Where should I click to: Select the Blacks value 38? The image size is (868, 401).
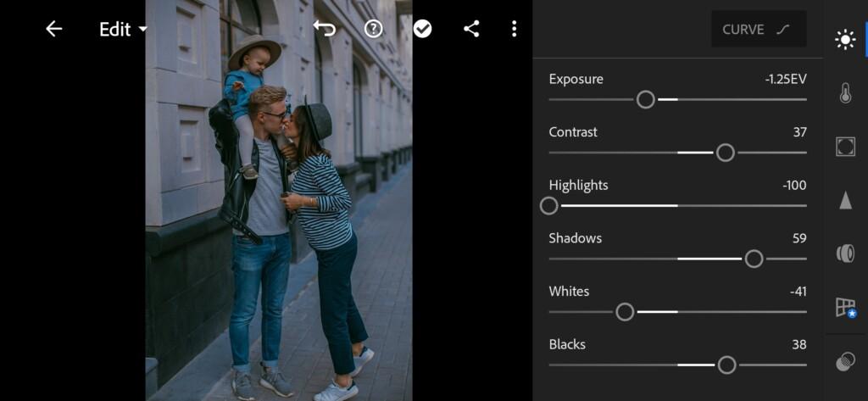799,344
